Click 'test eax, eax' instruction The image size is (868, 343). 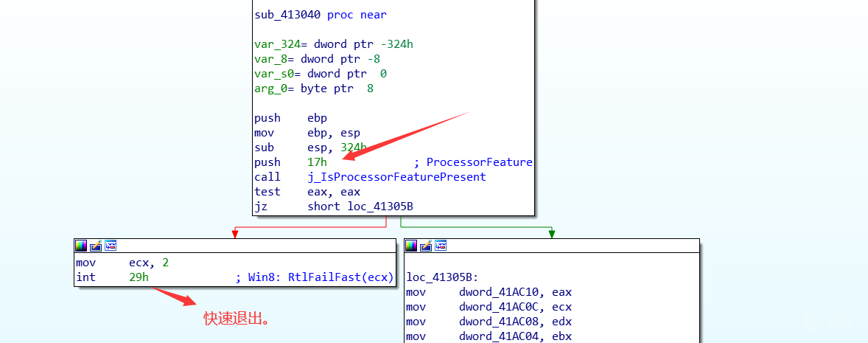click(307, 192)
